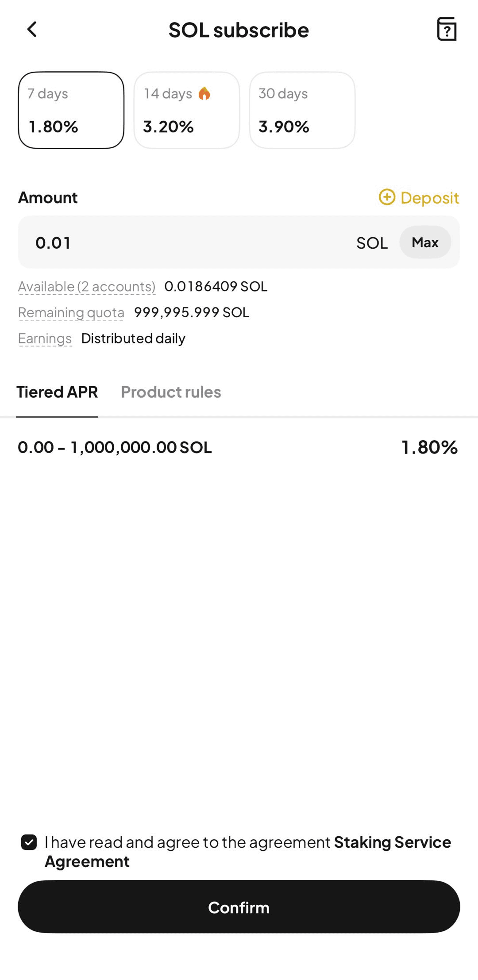Select the 7 days 1.80% option
The image size is (478, 980).
[x=71, y=111]
